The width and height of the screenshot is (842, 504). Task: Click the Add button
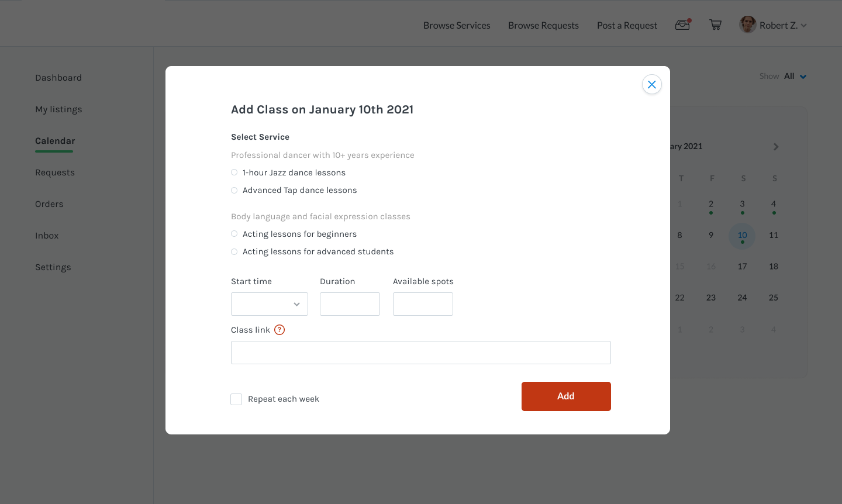pyautogui.click(x=566, y=396)
